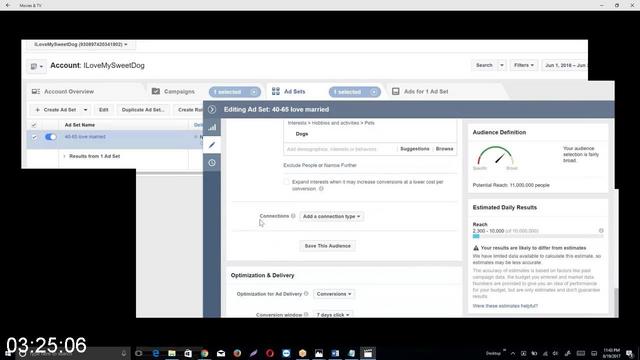Switch to the Account Overview tab
The image size is (640, 360).
(69, 91)
